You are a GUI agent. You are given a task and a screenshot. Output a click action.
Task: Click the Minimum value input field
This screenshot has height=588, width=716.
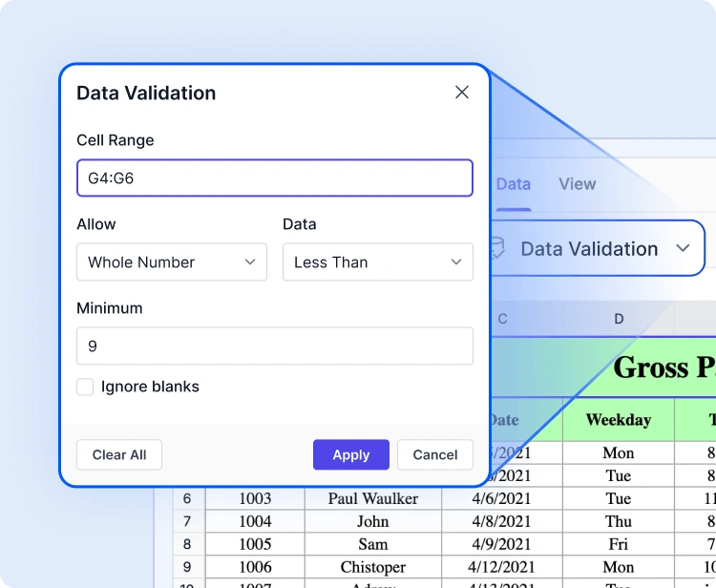274,346
